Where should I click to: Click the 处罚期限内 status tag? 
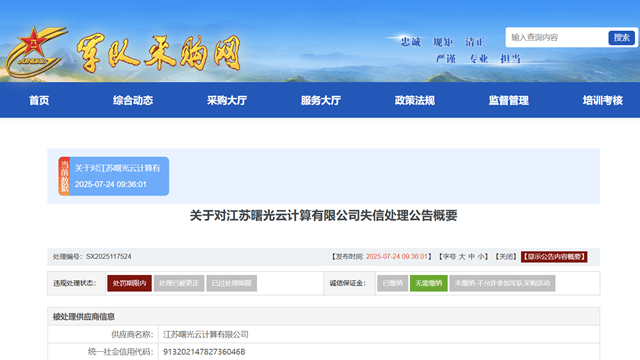[129, 283]
